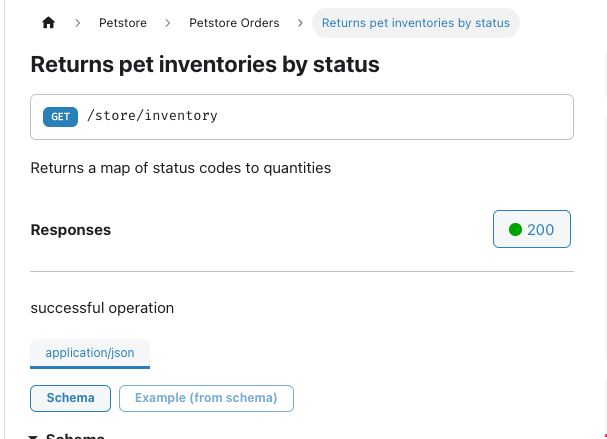The image size is (607, 439).
Task: Collapse the Schema disclosure triangle
Action: click(34, 436)
